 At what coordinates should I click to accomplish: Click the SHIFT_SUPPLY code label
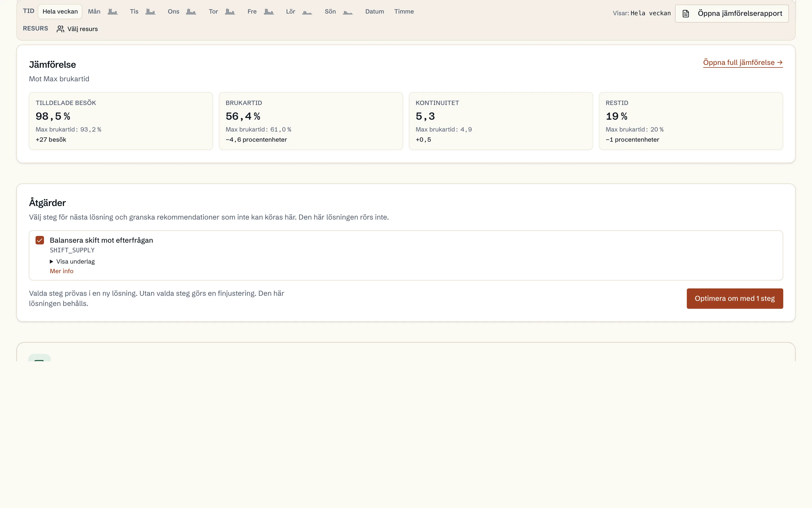pyautogui.click(x=72, y=250)
